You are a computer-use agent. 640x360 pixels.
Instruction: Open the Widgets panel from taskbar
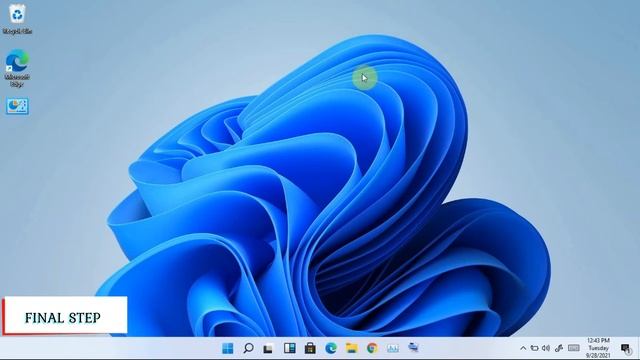tap(289, 348)
